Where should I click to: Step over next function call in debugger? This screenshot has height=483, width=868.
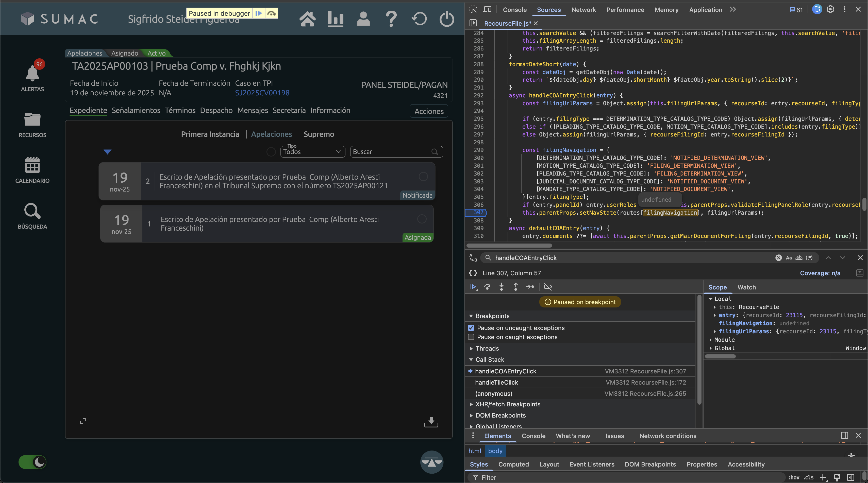click(487, 287)
